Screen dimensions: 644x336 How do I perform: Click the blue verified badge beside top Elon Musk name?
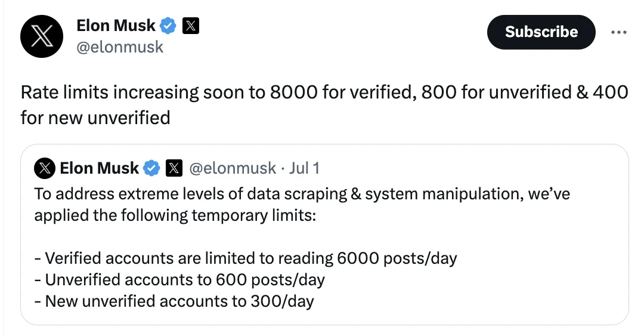[x=168, y=26]
